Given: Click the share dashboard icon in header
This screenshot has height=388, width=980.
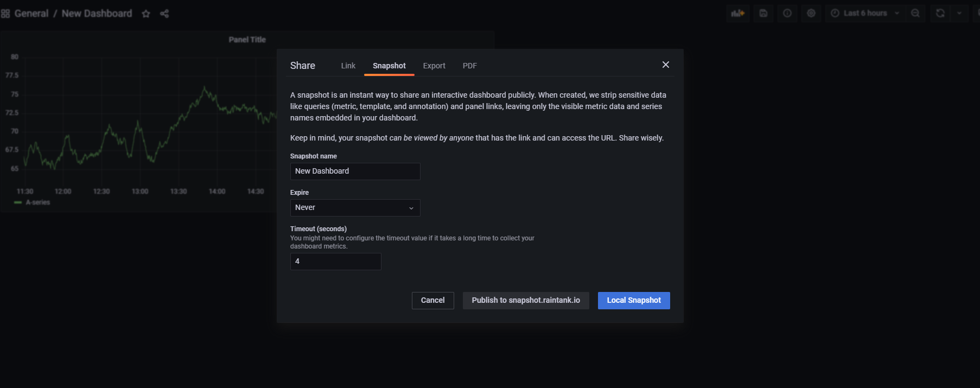Looking at the screenshot, I should point(164,14).
